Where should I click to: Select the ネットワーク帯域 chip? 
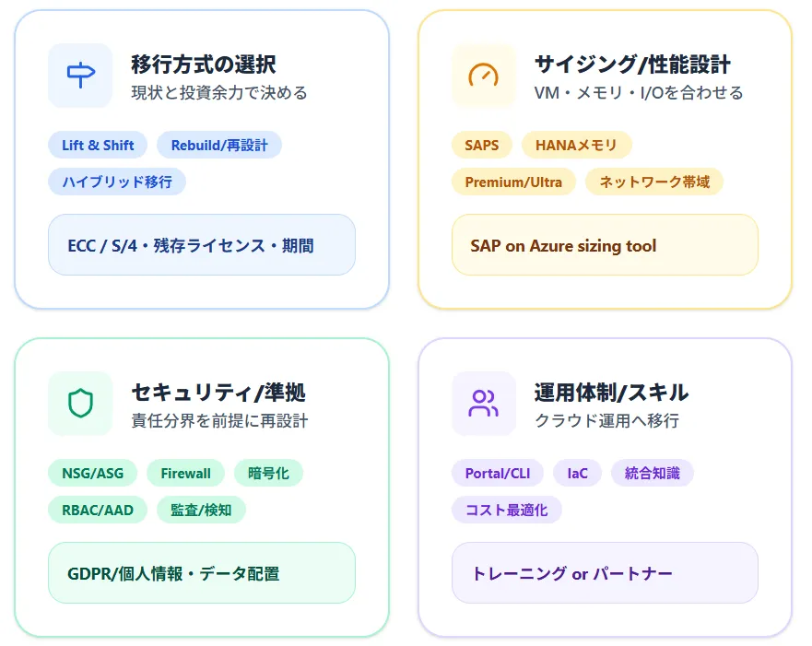pyautogui.click(x=654, y=182)
